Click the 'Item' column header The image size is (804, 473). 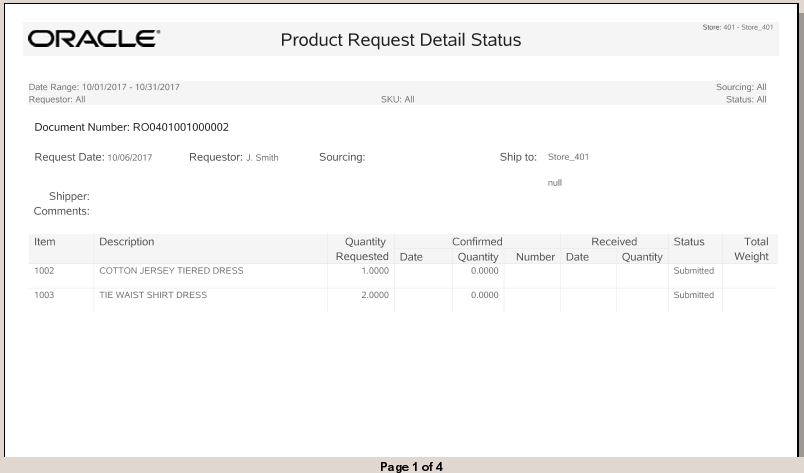tap(45, 242)
